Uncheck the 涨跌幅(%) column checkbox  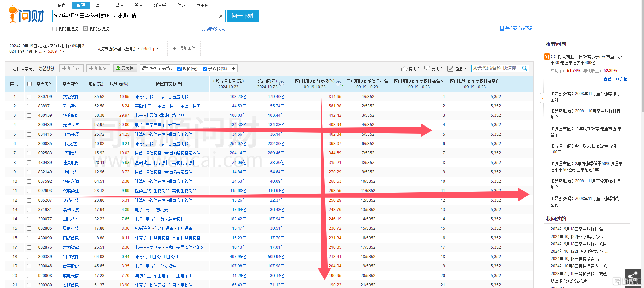(205, 69)
